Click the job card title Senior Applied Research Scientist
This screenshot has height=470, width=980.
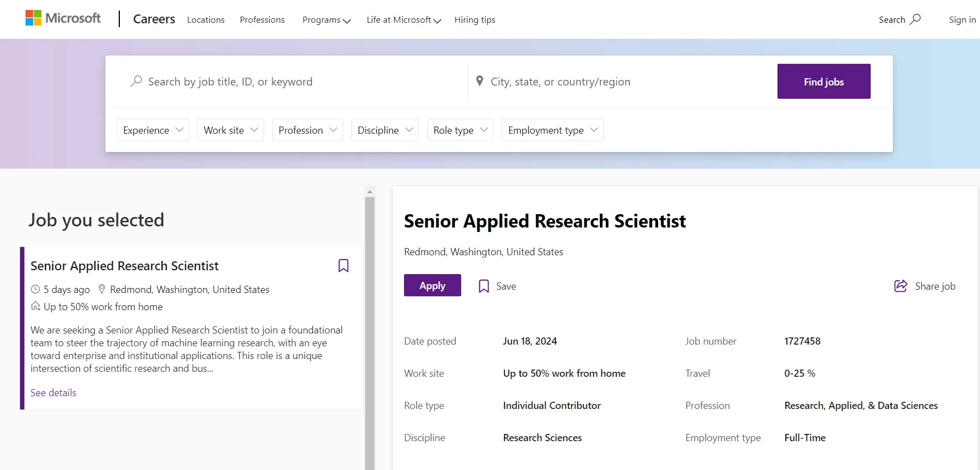124,266
